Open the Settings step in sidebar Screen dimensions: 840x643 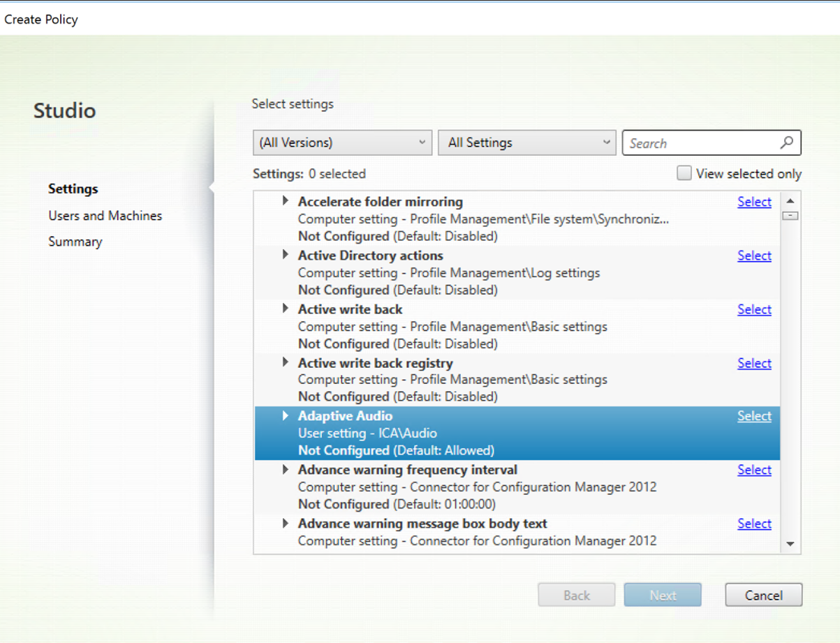coord(73,189)
